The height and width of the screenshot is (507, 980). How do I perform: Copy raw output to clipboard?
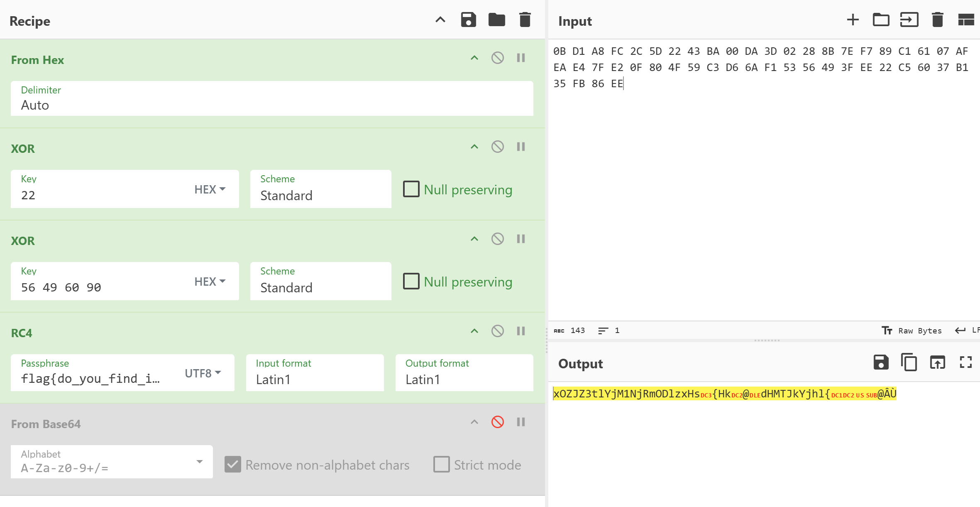coord(909,362)
